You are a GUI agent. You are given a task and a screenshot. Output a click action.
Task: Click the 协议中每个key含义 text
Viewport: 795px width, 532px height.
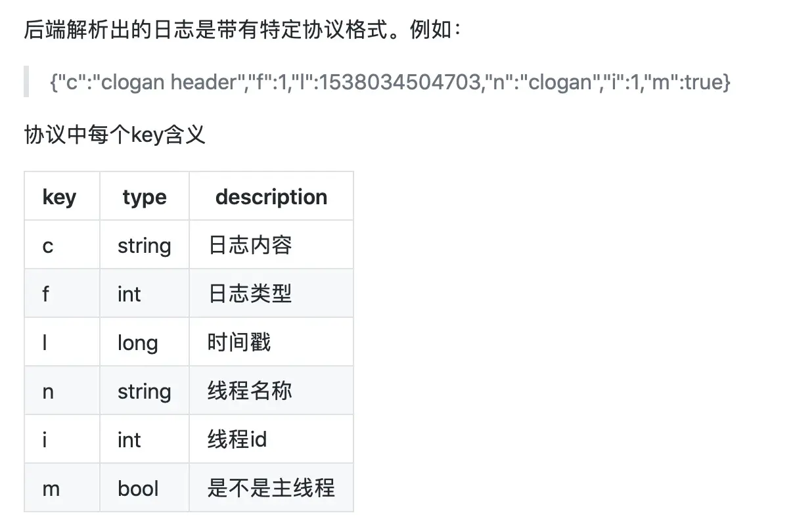tap(115, 135)
